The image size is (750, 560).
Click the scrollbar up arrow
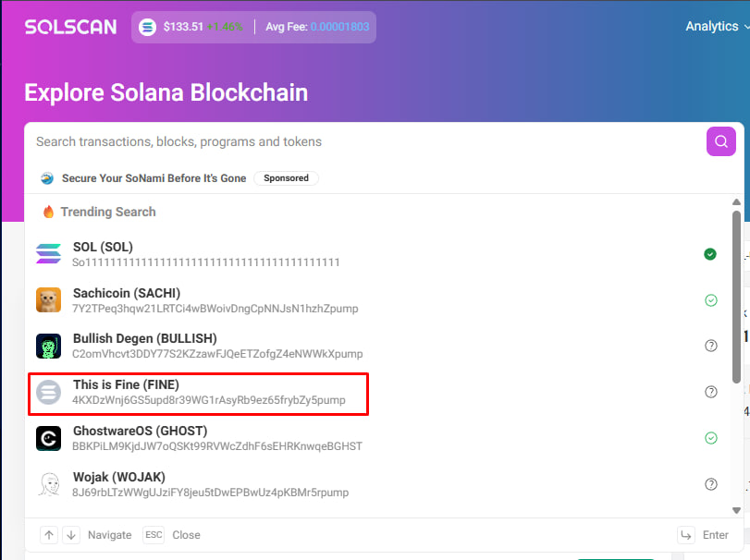tap(737, 201)
